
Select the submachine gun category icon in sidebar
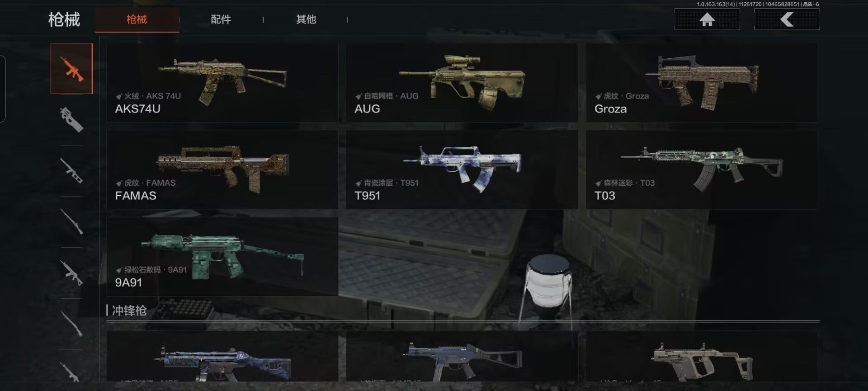(x=71, y=120)
